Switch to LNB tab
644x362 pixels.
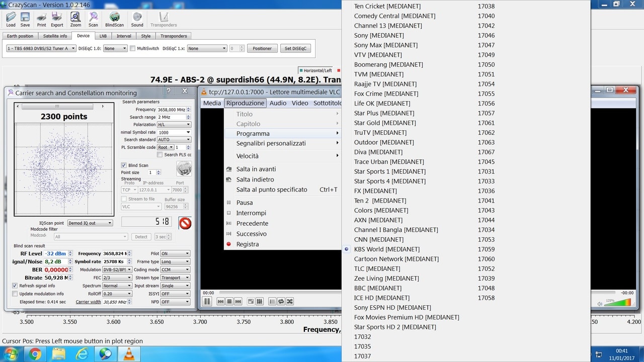click(103, 36)
